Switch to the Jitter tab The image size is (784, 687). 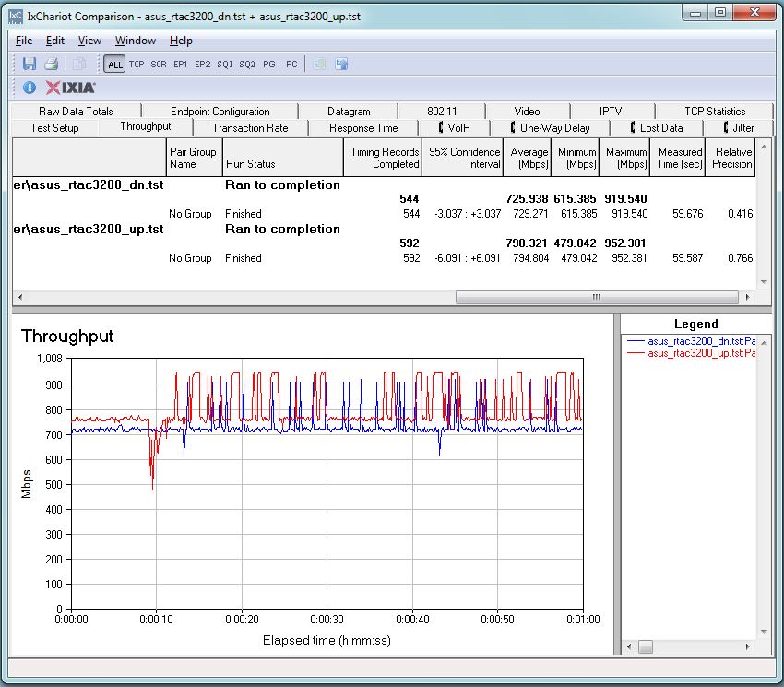pos(739,128)
